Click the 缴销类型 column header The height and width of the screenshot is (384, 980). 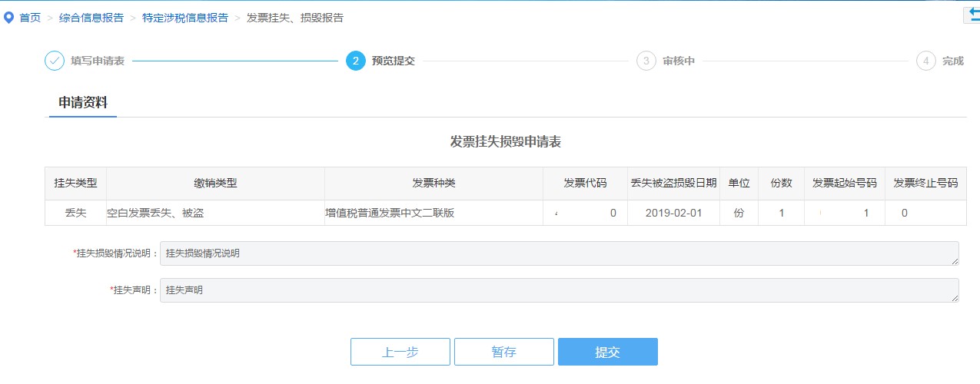[x=215, y=184]
